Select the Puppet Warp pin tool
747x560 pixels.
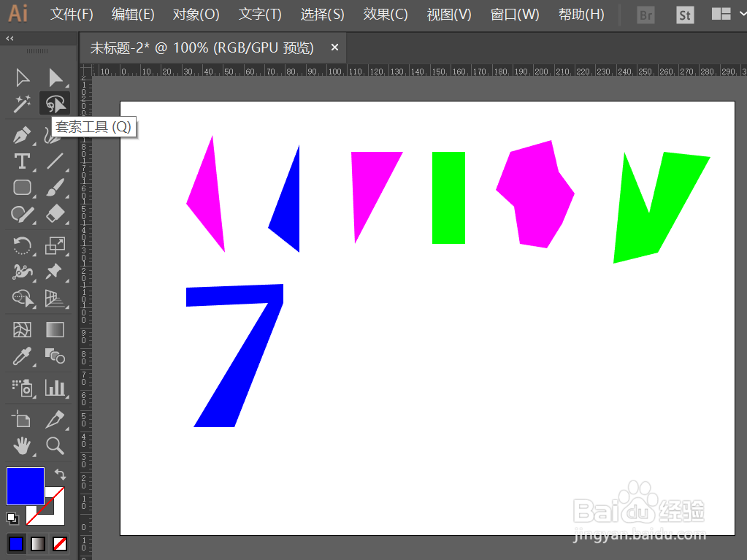click(x=55, y=272)
